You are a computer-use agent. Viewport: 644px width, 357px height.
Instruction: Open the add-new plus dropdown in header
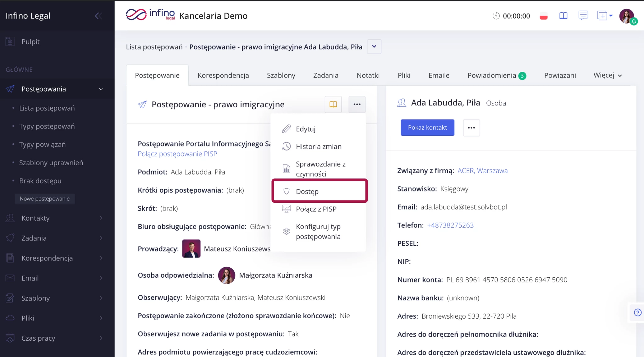click(x=605, y=15)
